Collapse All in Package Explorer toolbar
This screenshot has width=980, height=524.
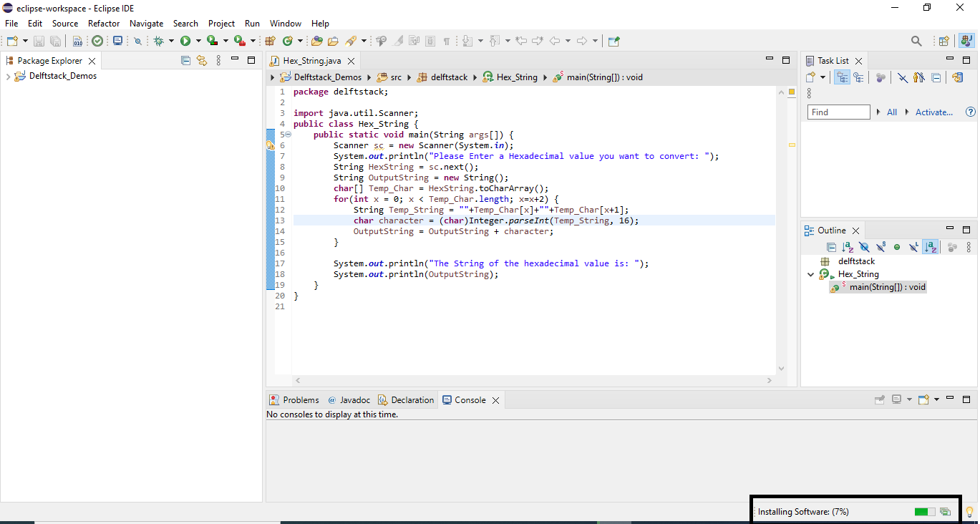point(185,61)
